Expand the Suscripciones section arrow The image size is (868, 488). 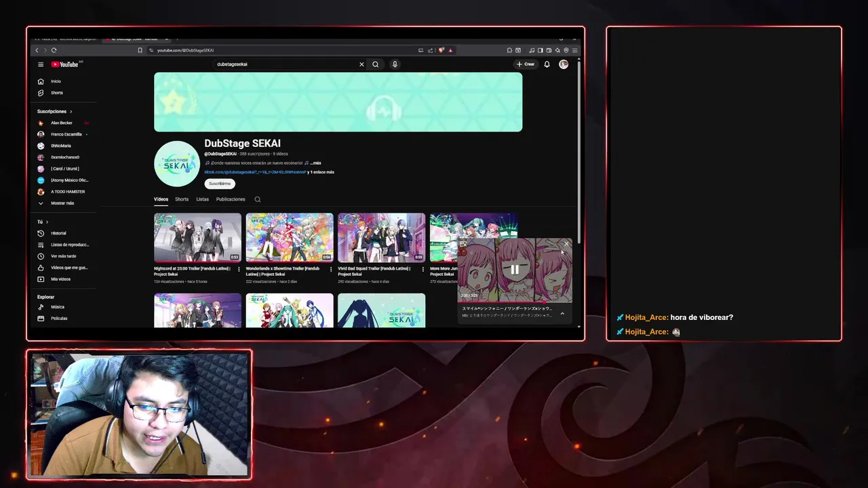(x=71, y=111)
